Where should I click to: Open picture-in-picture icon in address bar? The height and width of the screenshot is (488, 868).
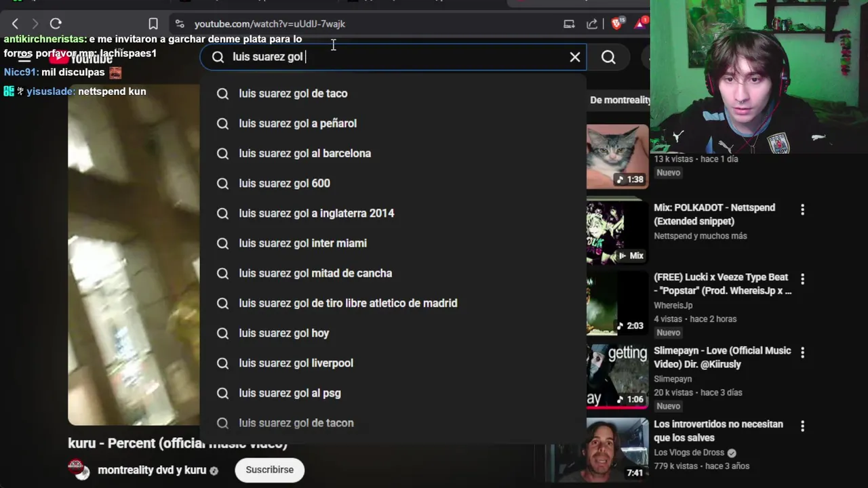[569, 24]
